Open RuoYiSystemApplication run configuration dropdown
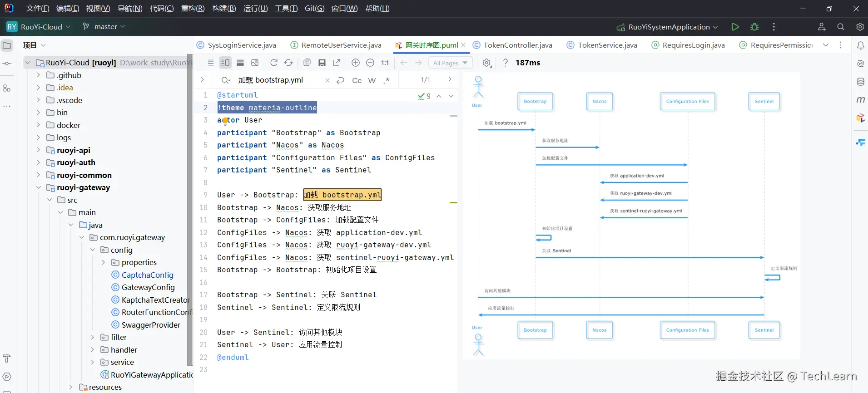 coord(667,27)
